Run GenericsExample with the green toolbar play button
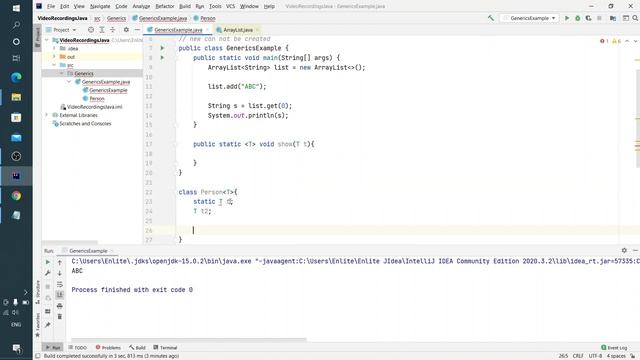The image size is (640, 360). 567,18
